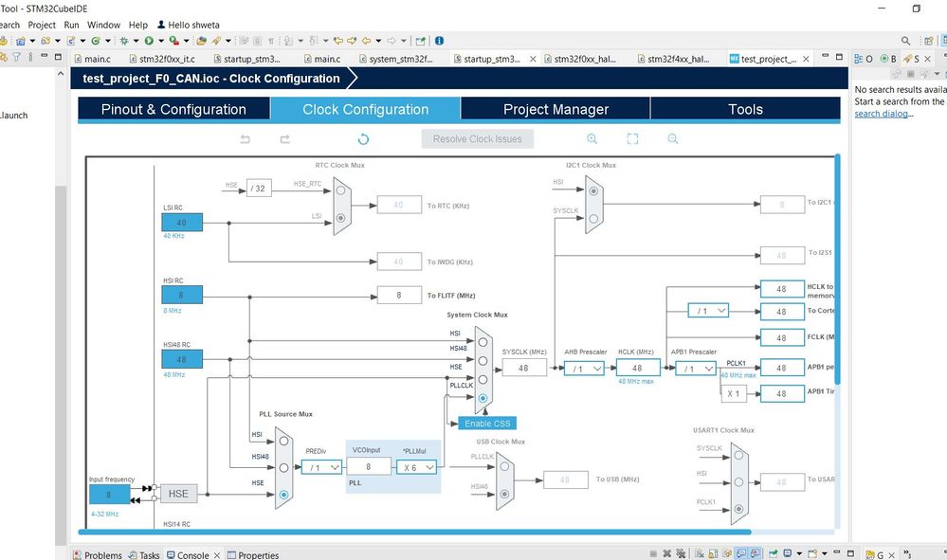This screenshot has width=947, height=560.
Task: Select LSI input on RTC Clock Mux
Action: [x=340, y=218]
